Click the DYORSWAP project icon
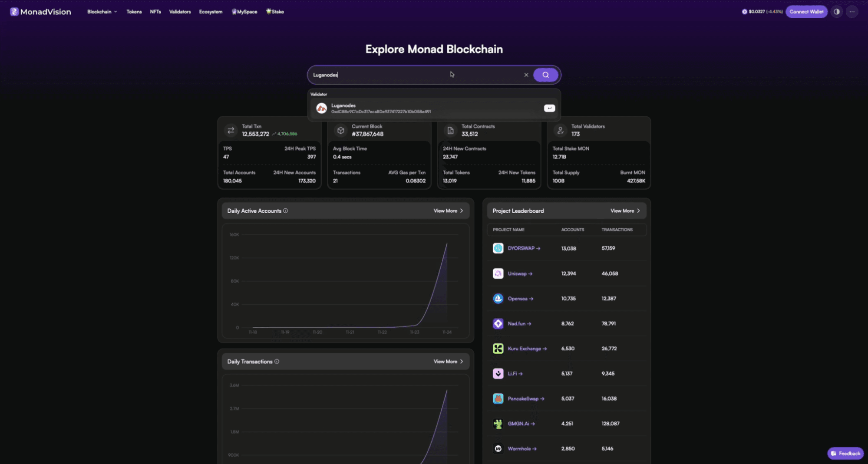 click(x=498, y=248)
